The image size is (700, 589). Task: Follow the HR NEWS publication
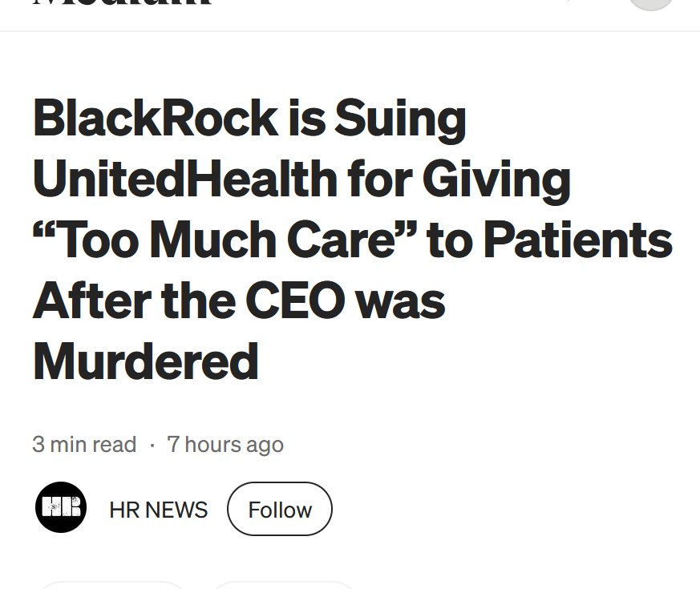click(280, 510)
